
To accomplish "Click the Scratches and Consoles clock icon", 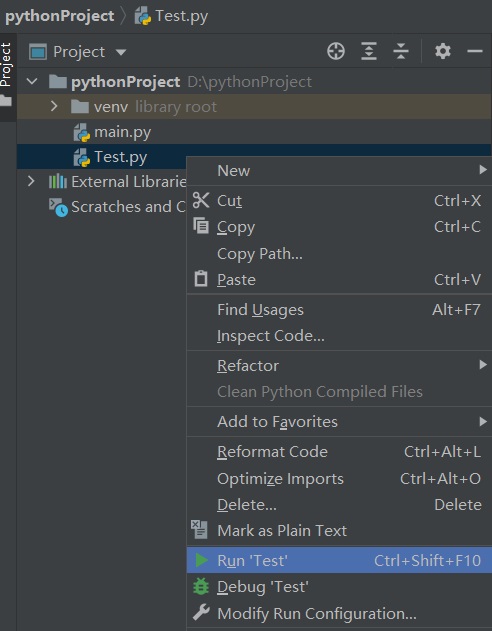I will (x=58, y=207).
